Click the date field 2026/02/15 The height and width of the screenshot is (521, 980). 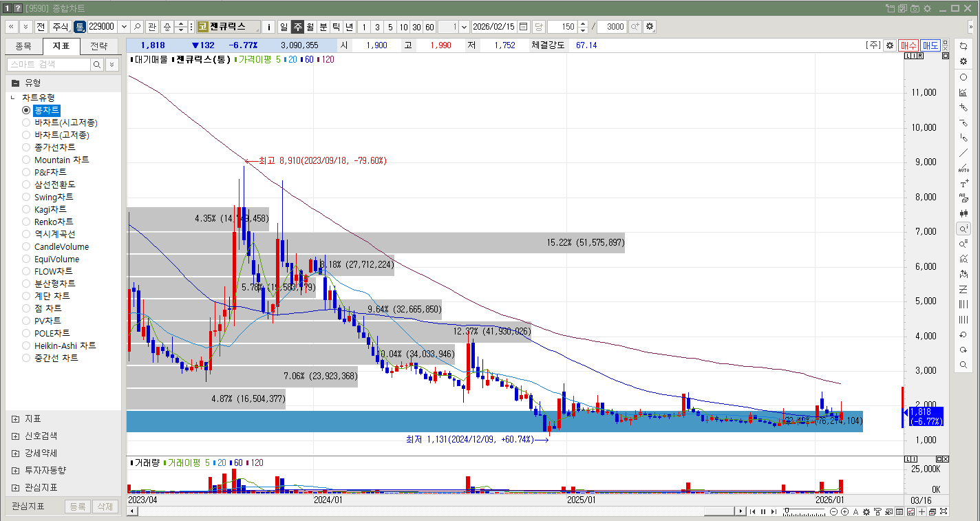[x=494, y=27]
